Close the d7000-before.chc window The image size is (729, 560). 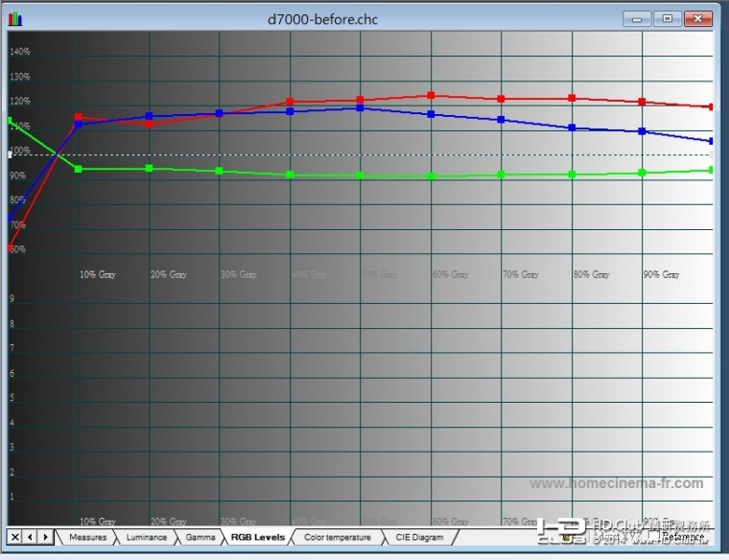point(698,19)
